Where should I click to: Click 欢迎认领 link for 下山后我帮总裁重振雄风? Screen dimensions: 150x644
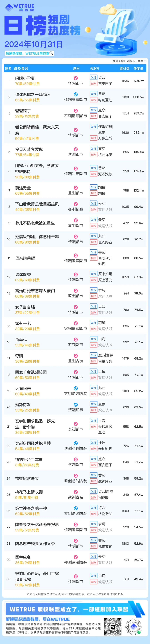[105, 210]
